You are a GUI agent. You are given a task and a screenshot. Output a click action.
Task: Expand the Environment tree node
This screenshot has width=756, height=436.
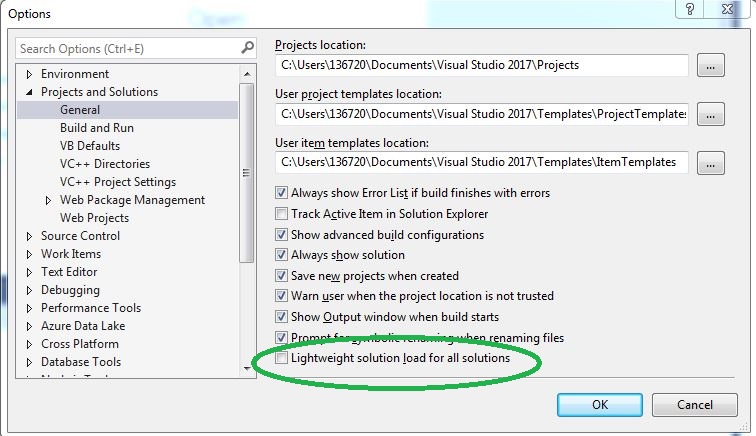point(29,74)
